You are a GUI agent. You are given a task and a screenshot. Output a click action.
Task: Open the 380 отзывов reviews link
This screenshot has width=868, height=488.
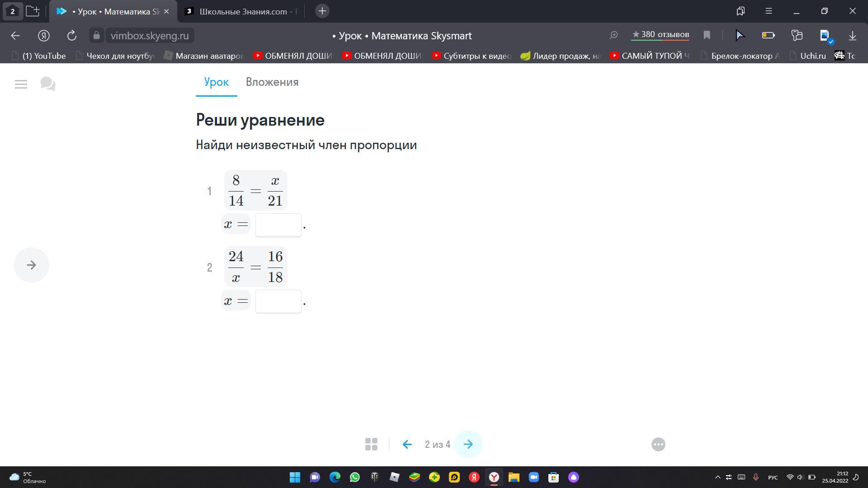click(x=660, y=35)
